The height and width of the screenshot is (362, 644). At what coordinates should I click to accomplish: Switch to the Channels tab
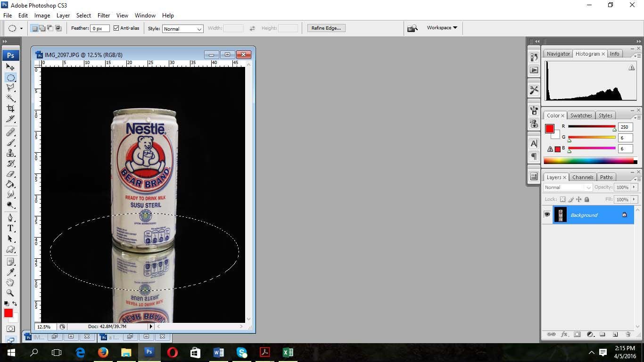pyautogui.click(x=583, y=177)
